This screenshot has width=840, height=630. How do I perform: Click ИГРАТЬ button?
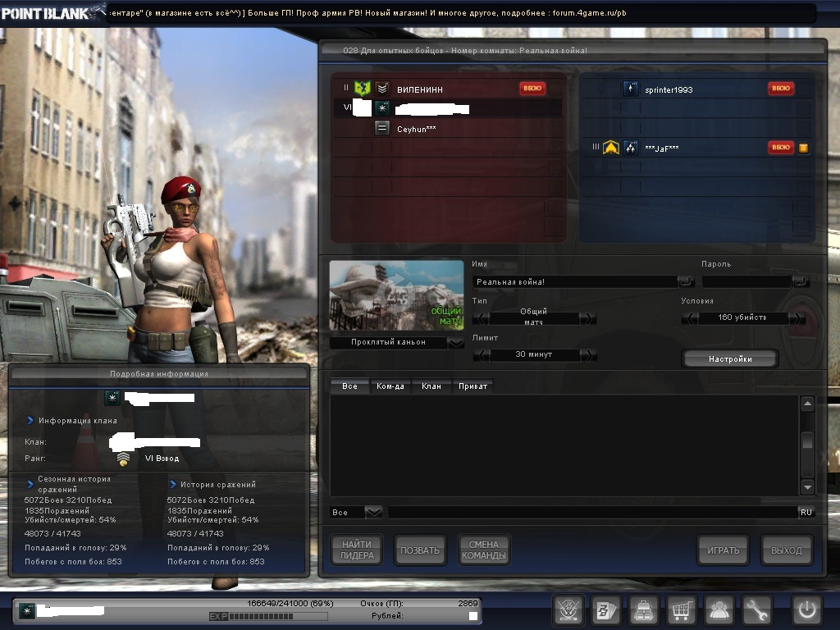pyautogui.click(x=724, y=550)
